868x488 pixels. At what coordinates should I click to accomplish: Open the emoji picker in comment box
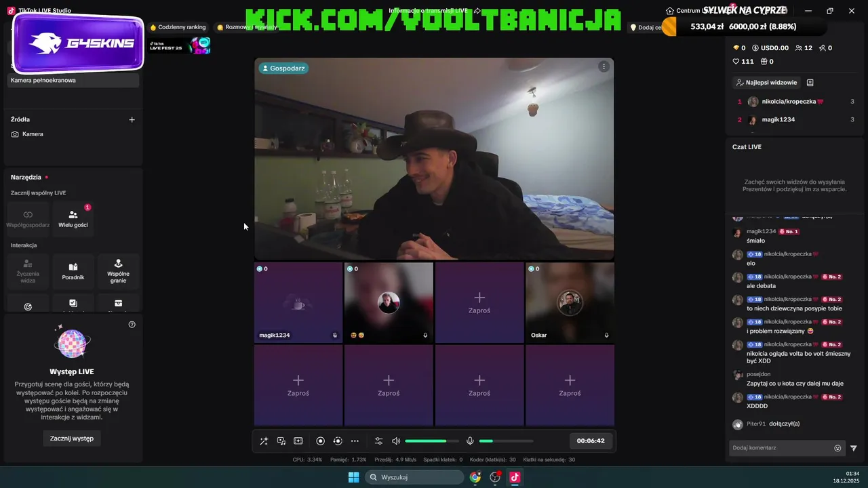pos(837,448)
